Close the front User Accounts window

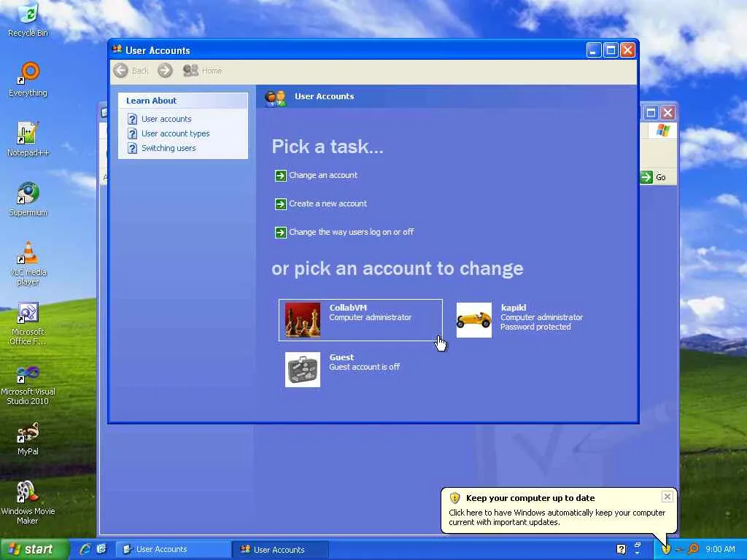[x=628, y=50]
